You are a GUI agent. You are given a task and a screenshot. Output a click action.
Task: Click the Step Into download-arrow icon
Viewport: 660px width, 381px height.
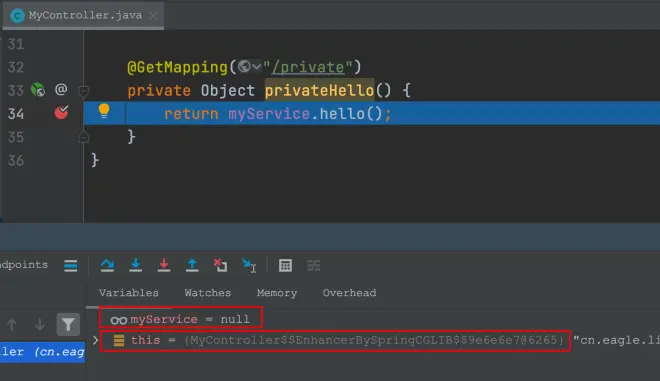[x=136, y=265]
